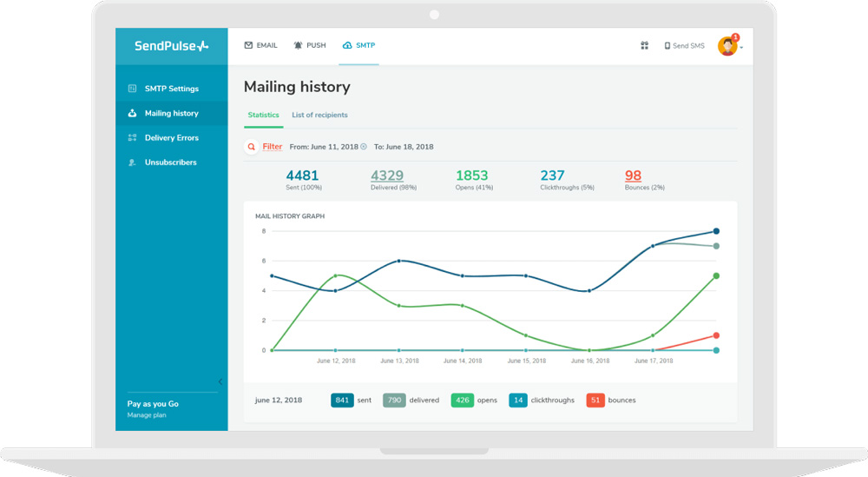The width and height of the screenshot is (868, 477).
Task: Click the Unsubscribers sidebar icon
Action: pyautogui.click(x=132, y=162)
